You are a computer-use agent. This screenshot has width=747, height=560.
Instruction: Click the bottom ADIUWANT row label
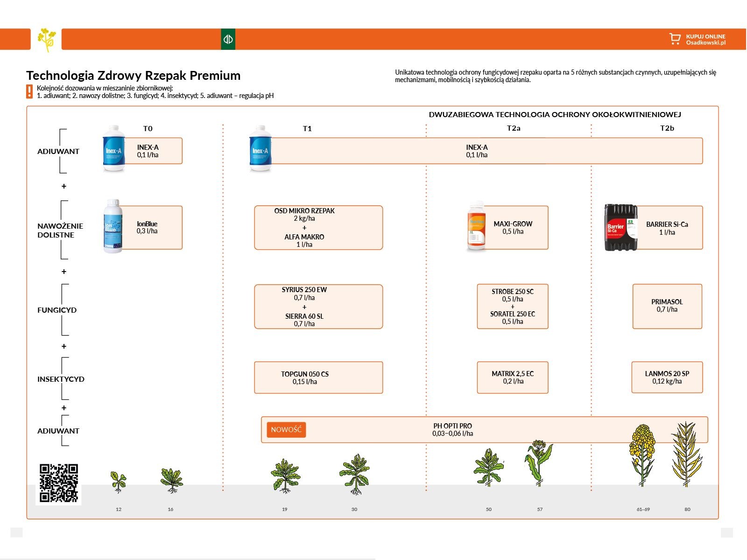[x=58, y=431]
